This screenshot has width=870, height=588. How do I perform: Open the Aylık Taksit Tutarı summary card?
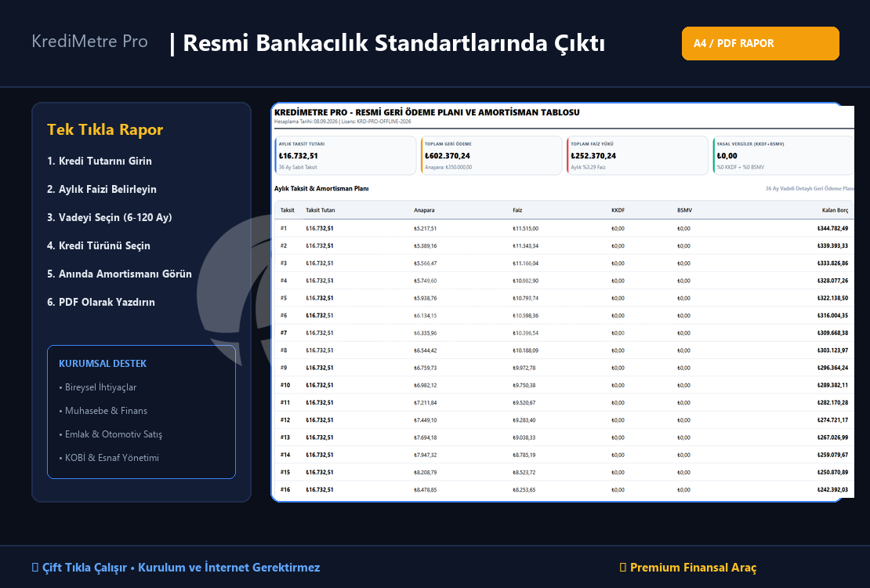pyautogui.click(x=345, y=155)
